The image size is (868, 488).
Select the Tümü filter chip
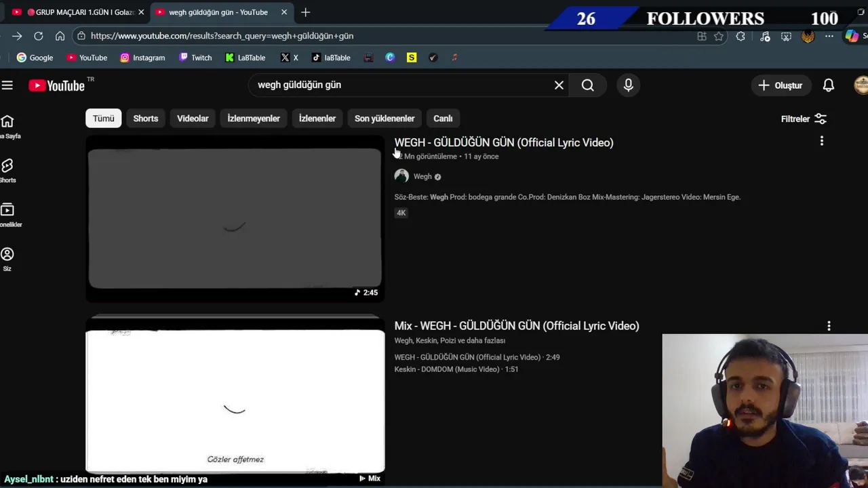(103, 119)
